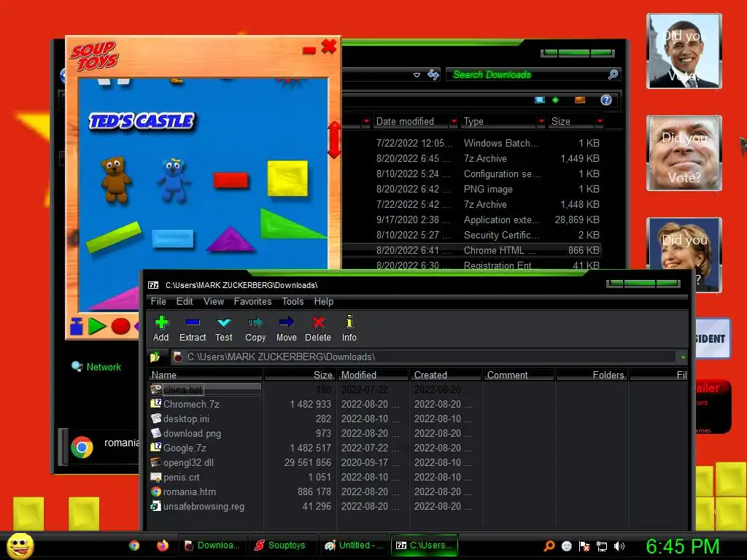Pick the green plank toy

(x=114, y=237)
